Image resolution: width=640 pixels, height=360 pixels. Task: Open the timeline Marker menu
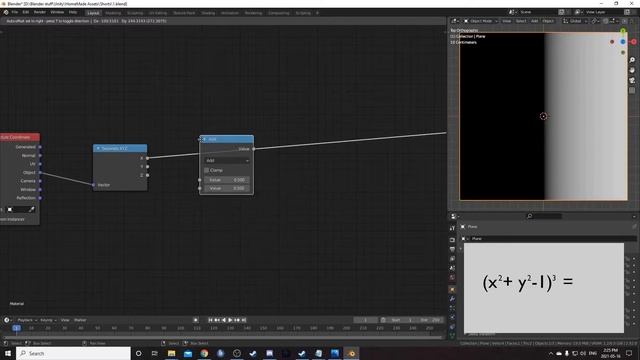click(x=80, y=320)
